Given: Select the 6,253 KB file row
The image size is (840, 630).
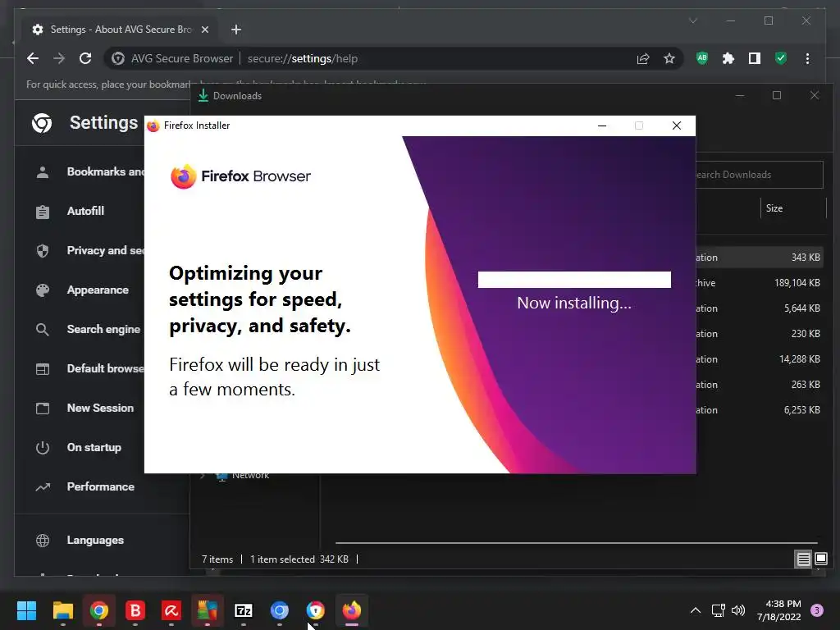Looking at the screenshot, I should pos(759,410).
